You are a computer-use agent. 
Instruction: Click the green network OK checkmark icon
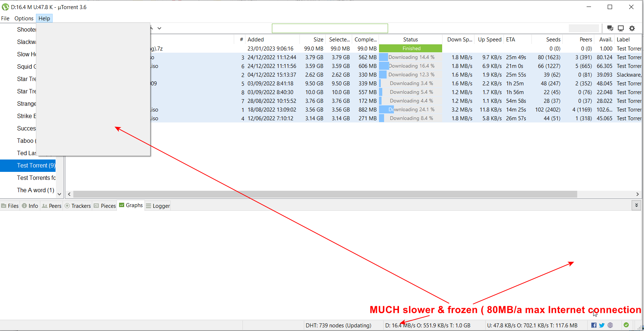point(626,325)
